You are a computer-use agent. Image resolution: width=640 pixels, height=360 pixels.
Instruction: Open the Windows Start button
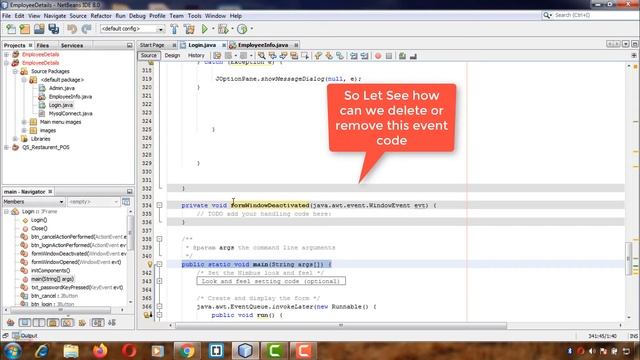click(x=13, y=351)
